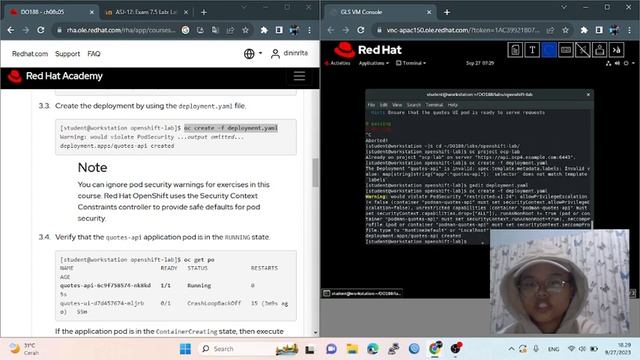Image resolution: width=640 pixels, height=360 pixels.
Task: Open the Windows Start menu
Action: pyautogui.click(x=185, y=349)
